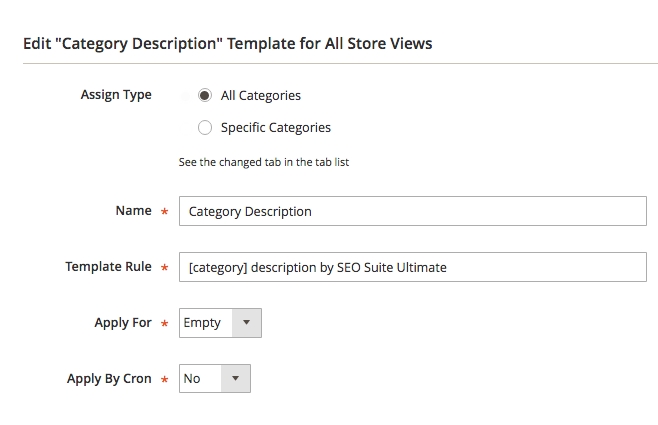The height and width of the screenshot is (425, 658).
Task: Click into the Template Rule text field
Action: (412, 267)
